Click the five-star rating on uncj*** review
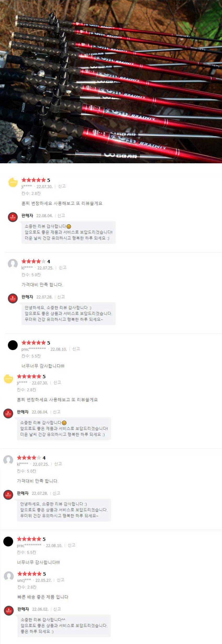Screen dimensions: 222x644 pos(29,574)
